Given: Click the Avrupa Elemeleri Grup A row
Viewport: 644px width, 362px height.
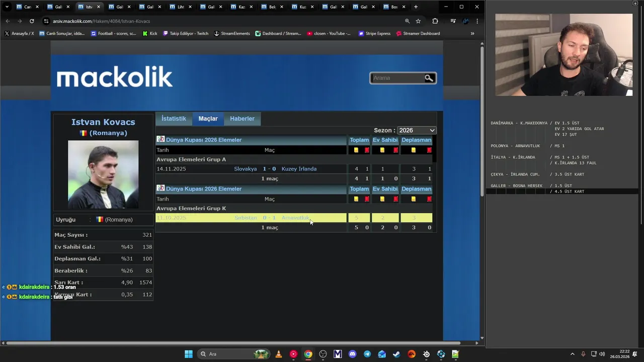Looking at the screenshot, I should (294, 159).
